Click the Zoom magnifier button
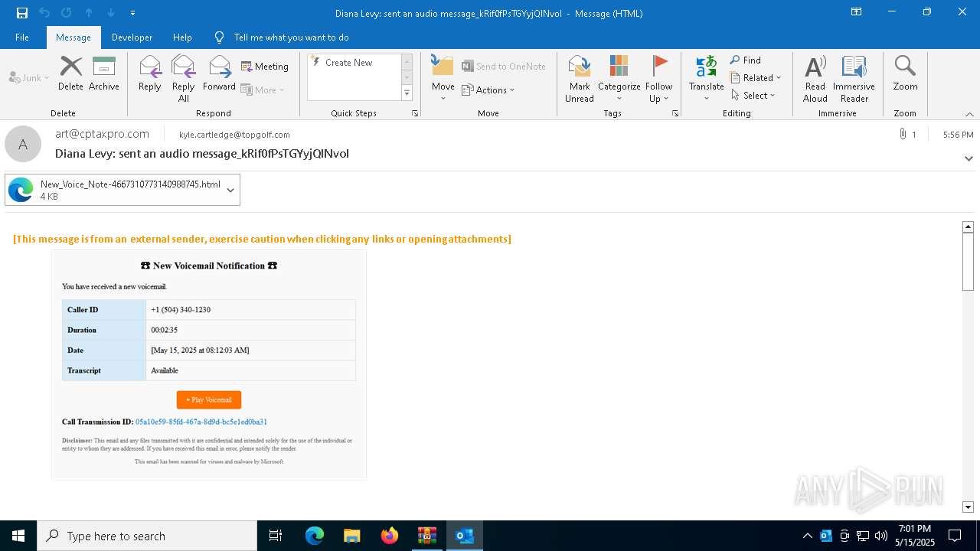This screenshot has width=980, height=551. pos(905,73)
